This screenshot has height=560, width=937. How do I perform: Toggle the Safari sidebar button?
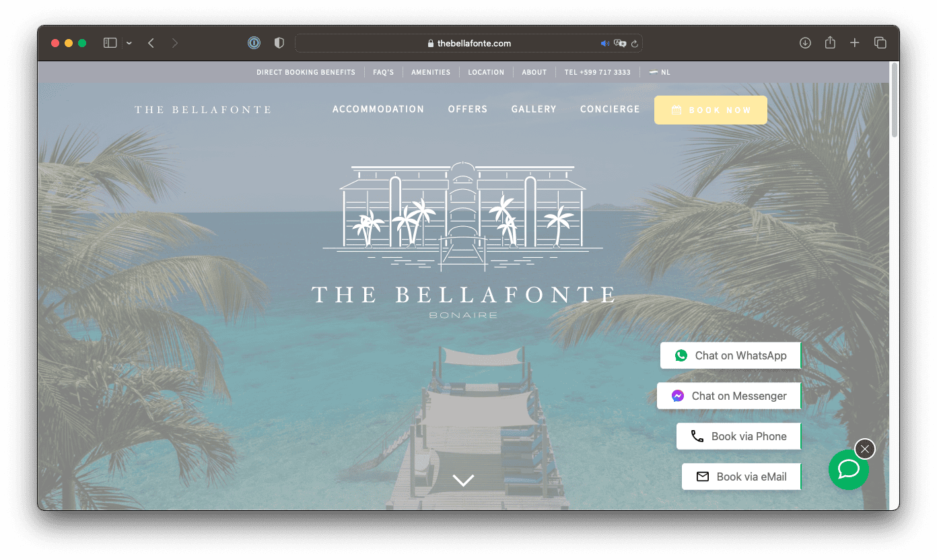point(110,43)
